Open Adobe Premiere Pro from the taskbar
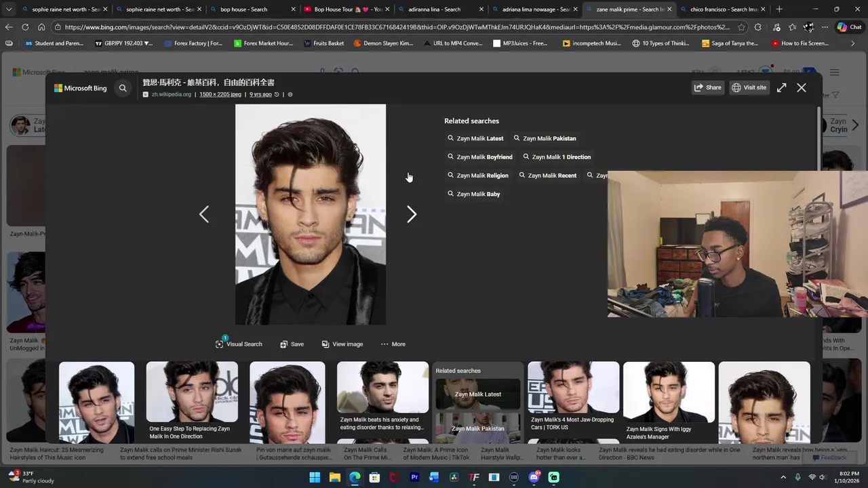 [x=414, y=477]
